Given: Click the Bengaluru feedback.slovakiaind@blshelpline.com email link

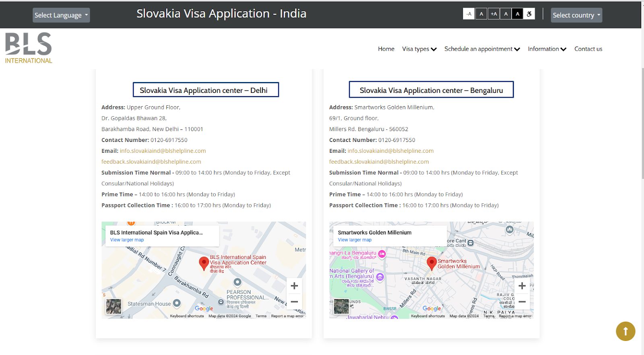Looking at the screenshot, I should pyautogui.click(x=379, y=162).
